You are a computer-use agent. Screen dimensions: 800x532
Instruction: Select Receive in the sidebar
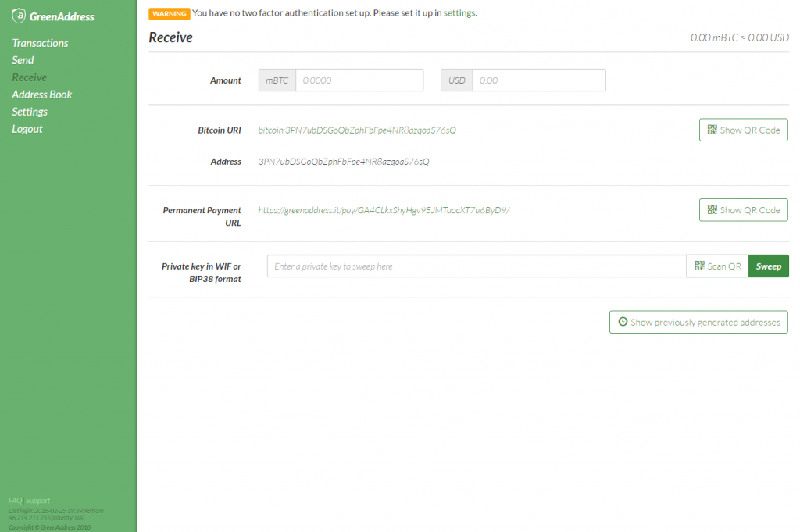(x=30, y=77)
